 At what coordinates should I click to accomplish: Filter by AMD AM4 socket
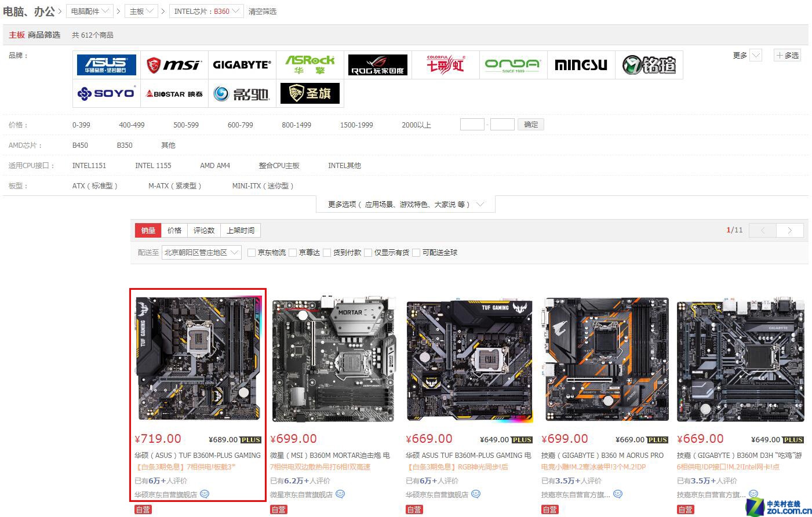215,166
